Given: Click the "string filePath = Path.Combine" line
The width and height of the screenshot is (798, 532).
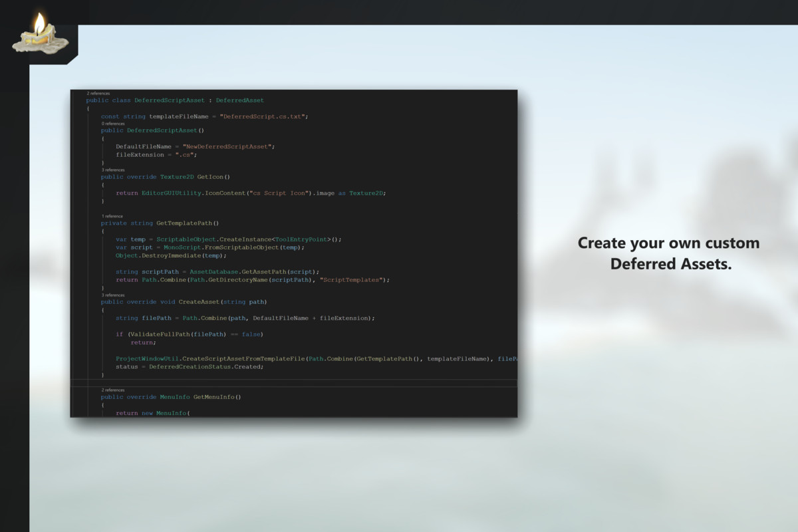Looking at the screenshot, I should pos(245,318).
